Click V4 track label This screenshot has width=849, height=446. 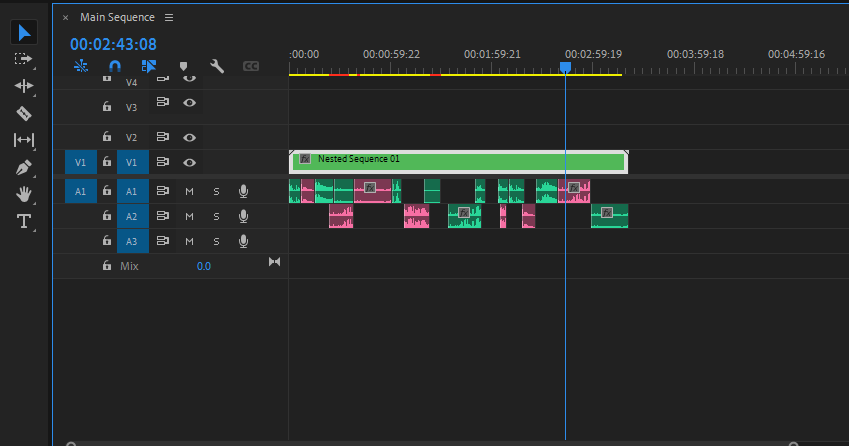click(x=132, y=82)
